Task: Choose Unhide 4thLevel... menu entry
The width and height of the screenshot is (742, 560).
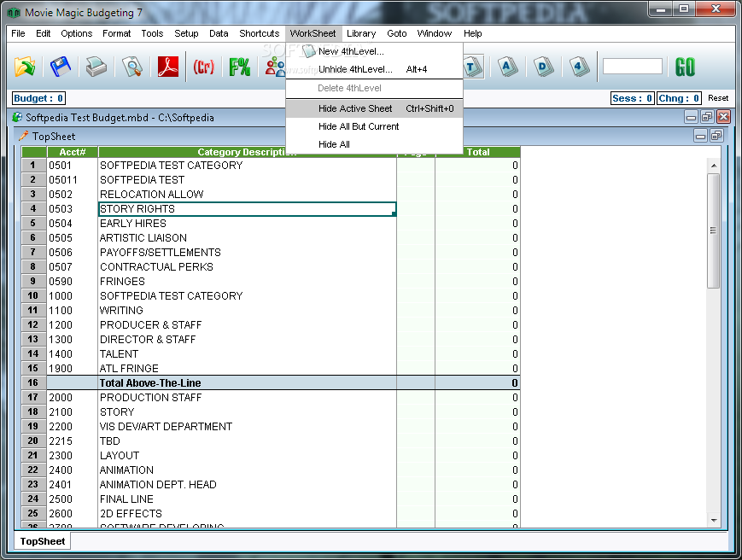Action: click(x=374, y=69)
